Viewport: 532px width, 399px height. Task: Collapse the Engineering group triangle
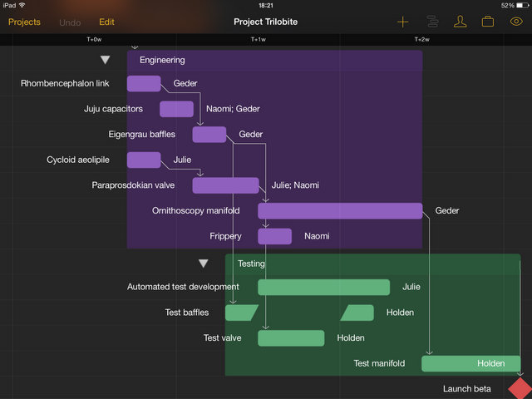106,60
